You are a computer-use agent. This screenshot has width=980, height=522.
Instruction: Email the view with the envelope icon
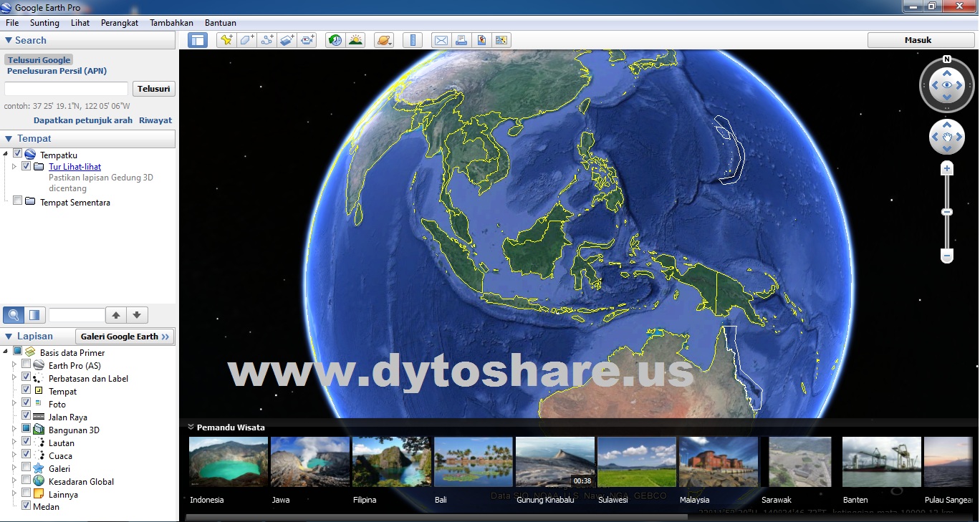pyautogui.click(x=441, y=40)
